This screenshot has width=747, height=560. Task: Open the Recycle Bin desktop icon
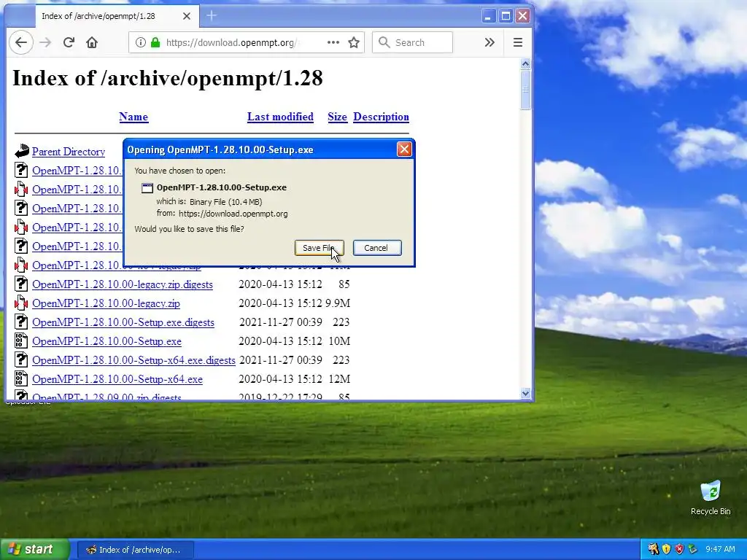711,497
